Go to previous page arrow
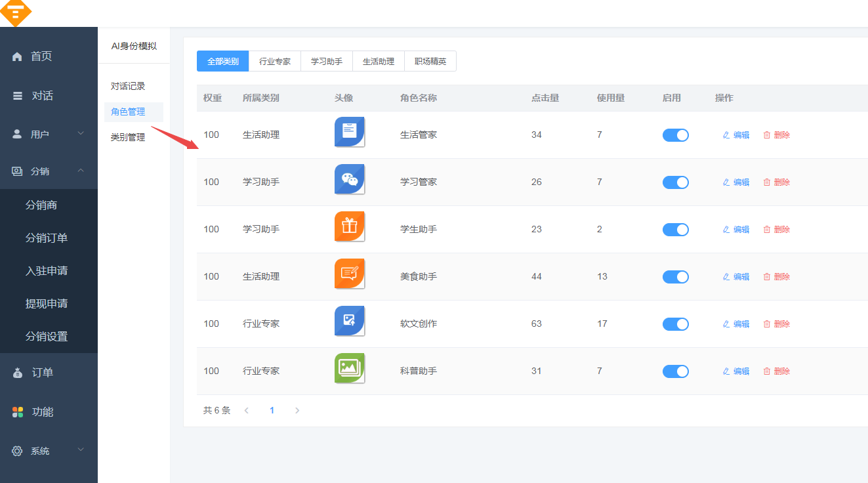Image resolution: width=868 pixels, height=483 pixels. 247,411
